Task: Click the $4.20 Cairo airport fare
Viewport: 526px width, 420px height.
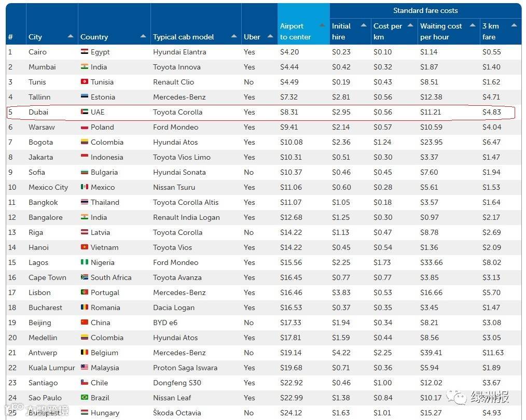Action: [x=289, y=52]
